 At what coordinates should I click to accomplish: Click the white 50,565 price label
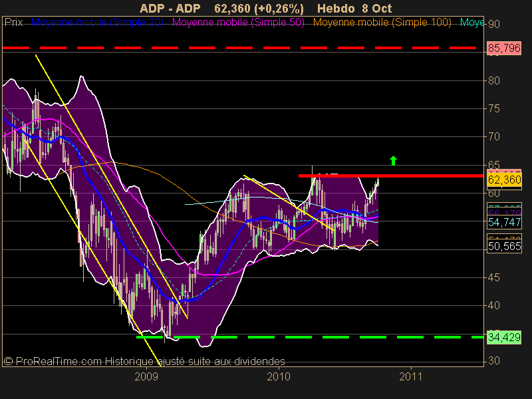point(504,246)
